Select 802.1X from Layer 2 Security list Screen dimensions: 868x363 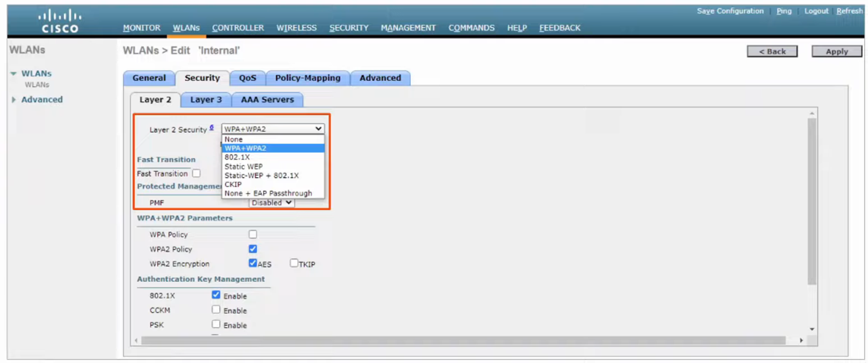(237, 157)
